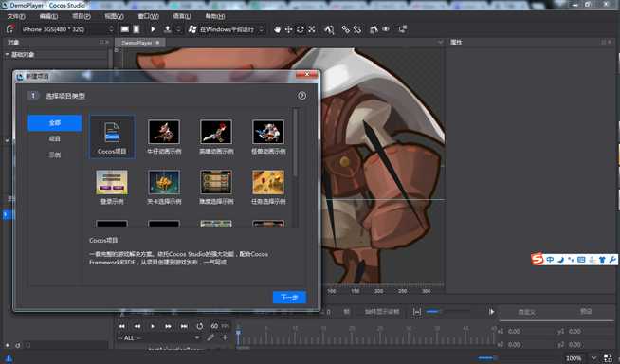Click the timeline scale slider

[447, 312]
